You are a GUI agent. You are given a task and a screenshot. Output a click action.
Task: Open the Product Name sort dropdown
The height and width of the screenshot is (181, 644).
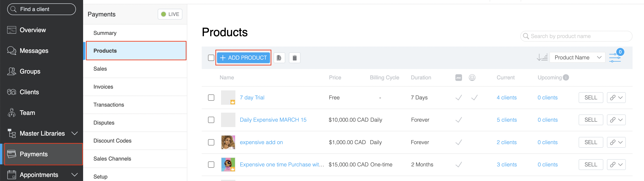577,58
